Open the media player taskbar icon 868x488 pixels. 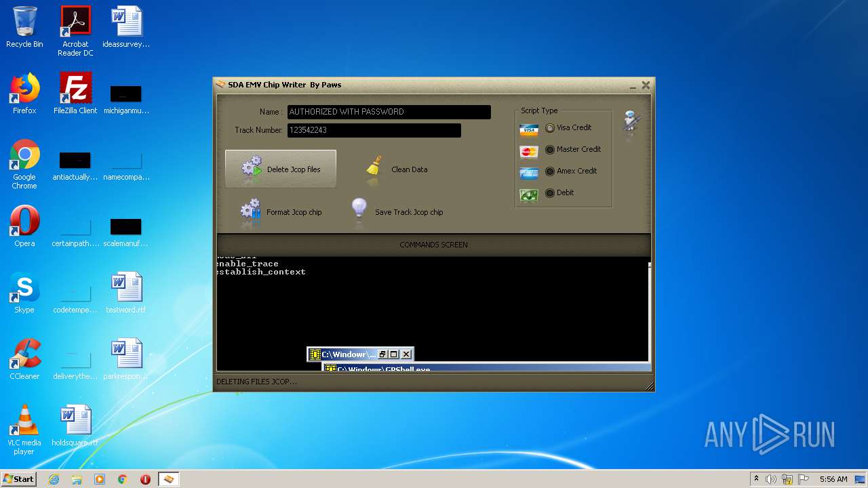coord(100,479)
